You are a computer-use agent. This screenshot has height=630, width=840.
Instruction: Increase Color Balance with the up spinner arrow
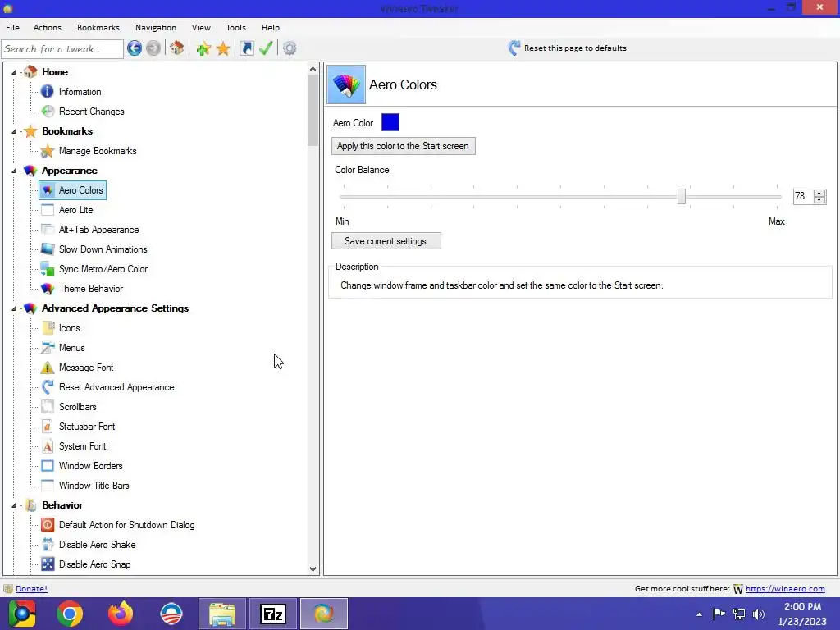point(819,193)
